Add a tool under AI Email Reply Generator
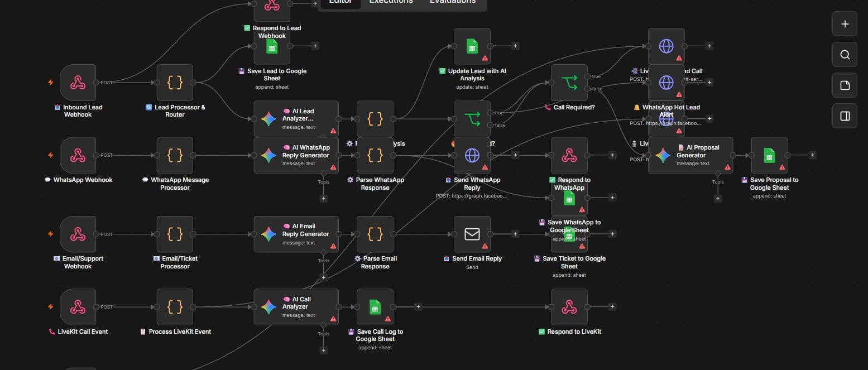The width and height of the screenshot is (868, 370). (x=323, y=277)
